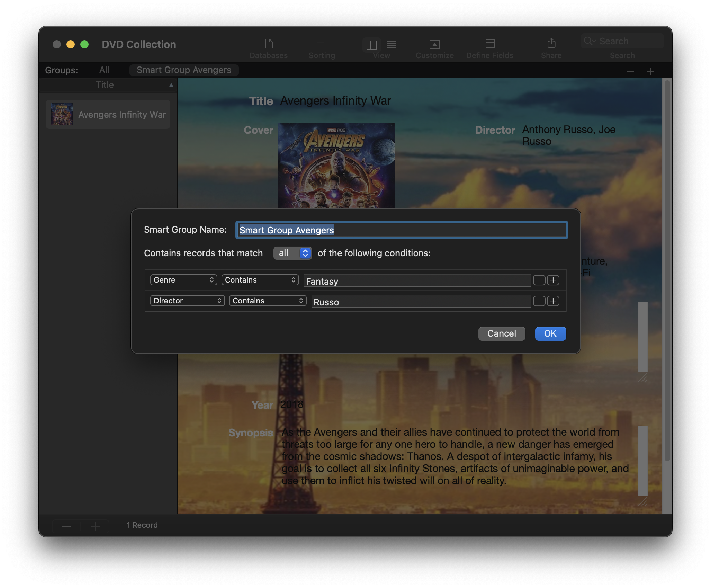The height and width of the screenshot is (588, 711).
Task: Add a condition after Director row
Action: [553, 301]
